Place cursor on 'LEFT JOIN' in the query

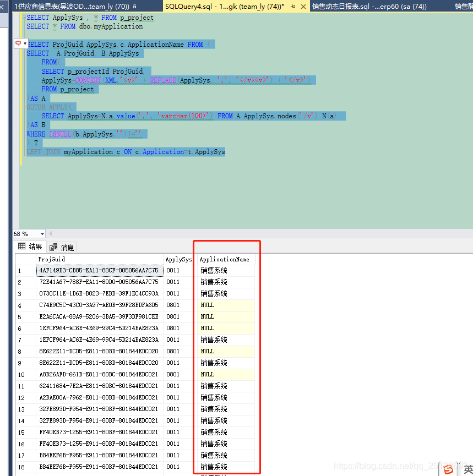coord(44,152)
